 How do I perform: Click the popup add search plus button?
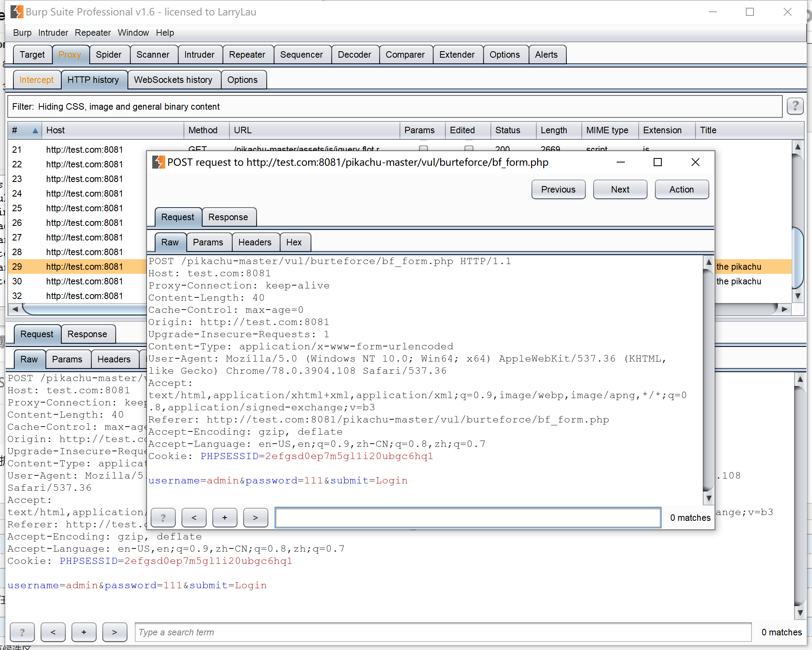pos(225,518)
